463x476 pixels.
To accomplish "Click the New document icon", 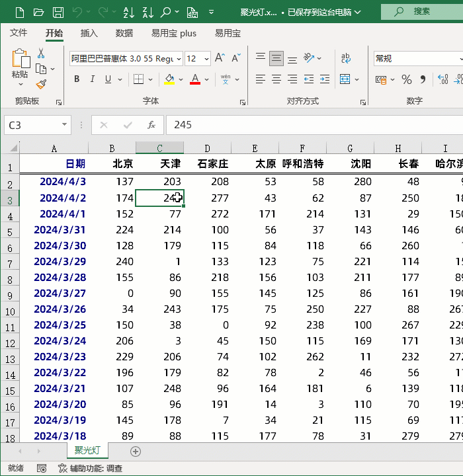I will pyautogui.click(x=20, y=13).
